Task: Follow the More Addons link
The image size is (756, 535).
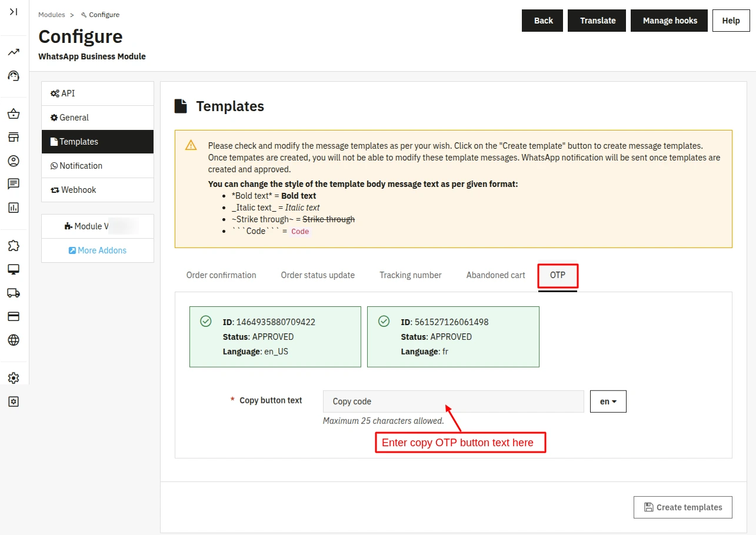Action: click(98, 250)
